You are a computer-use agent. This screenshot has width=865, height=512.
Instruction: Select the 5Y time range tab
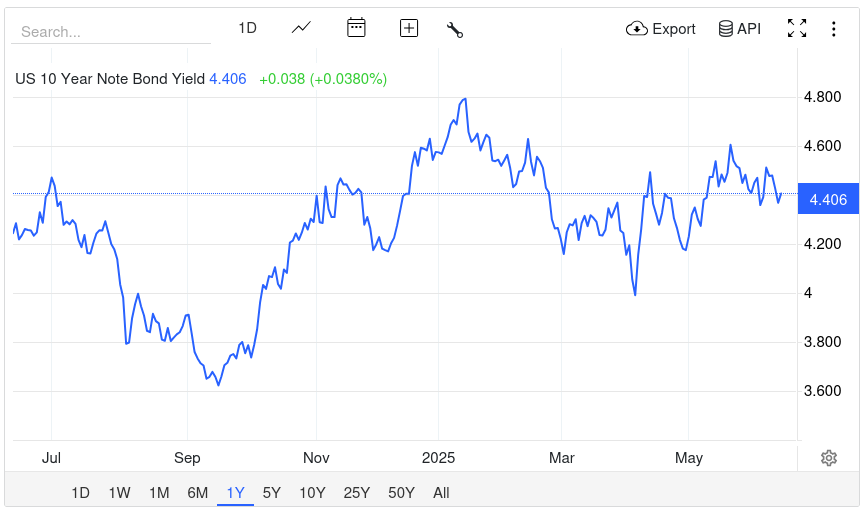[272, 492]
